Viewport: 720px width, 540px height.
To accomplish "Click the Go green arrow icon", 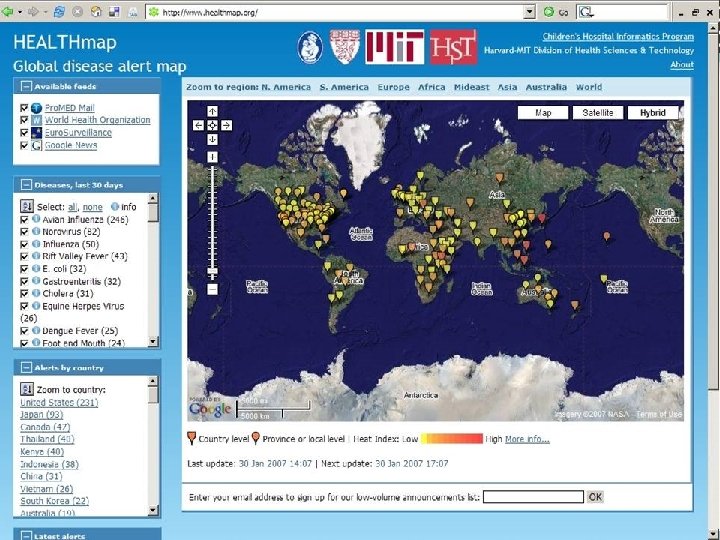I will point(549,11).
